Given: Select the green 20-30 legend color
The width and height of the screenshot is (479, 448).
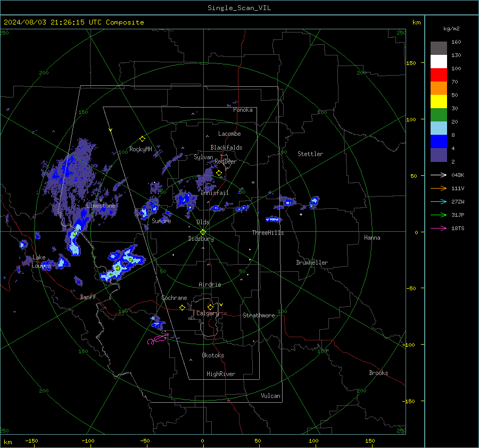Looking at the screenshot, I should pyautogui.click(x=439, y=115).
